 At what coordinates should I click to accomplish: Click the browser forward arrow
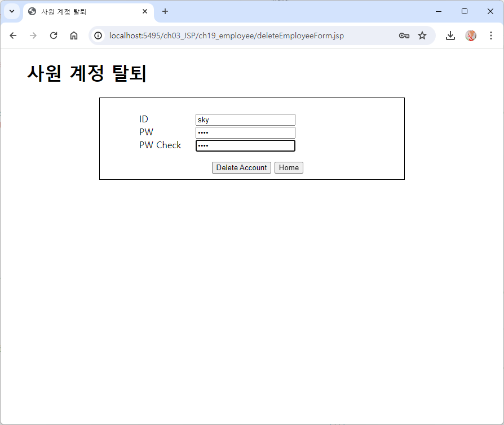(x=33, y=36)
